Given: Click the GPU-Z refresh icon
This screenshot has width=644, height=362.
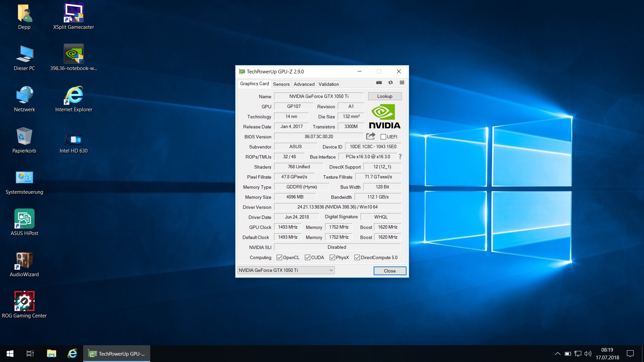Looking at the screenshot, I should [x=390, y=82].
